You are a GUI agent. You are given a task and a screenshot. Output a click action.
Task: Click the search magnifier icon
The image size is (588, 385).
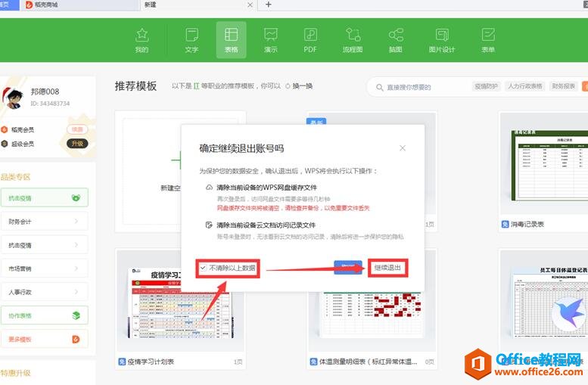(379, 87)
